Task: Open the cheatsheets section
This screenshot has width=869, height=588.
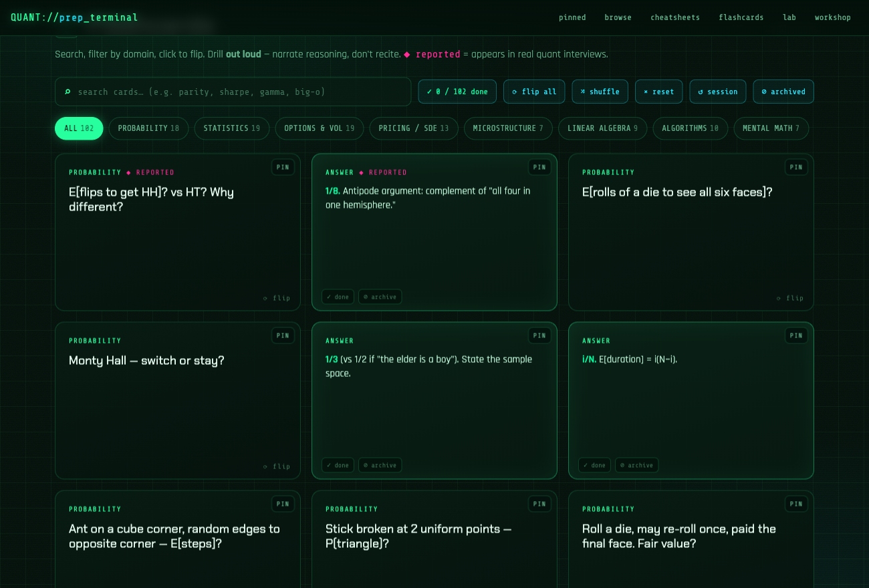Action: point(675,17)
